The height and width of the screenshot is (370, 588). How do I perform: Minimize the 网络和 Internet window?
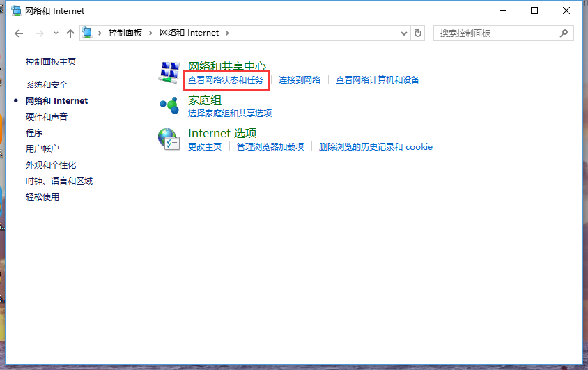[503, 10]
